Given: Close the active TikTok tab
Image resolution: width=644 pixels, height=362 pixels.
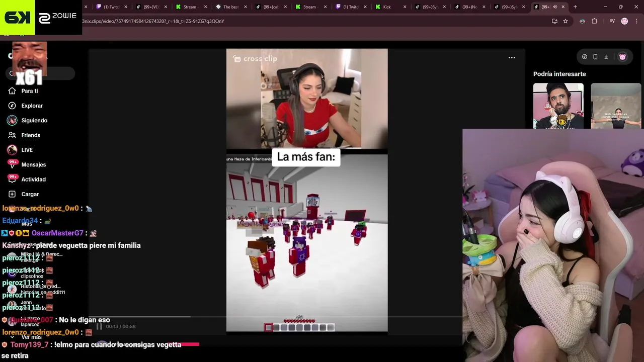Looking at the screenshot, I should coord(563,7).
